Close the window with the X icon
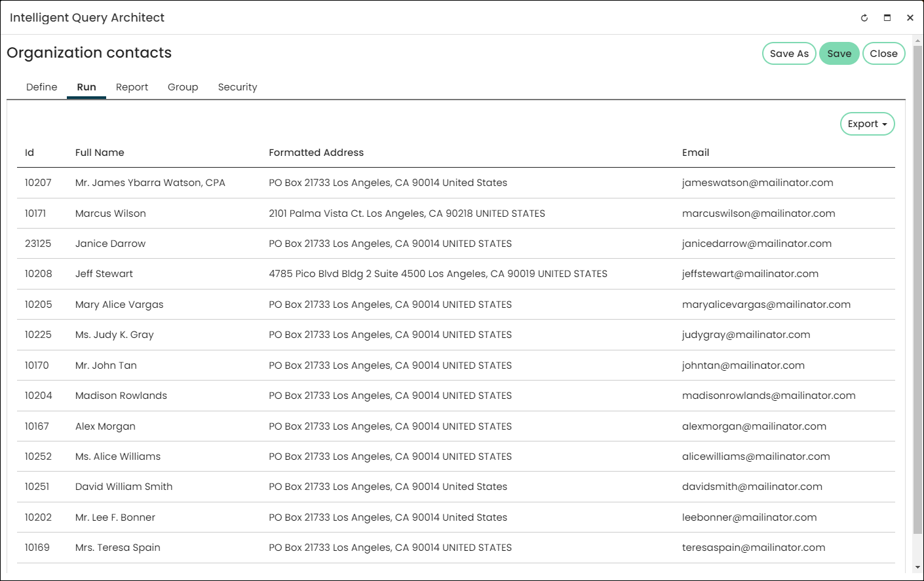The width and height of the screenshot is (924, 581). [x=910, y=18]
